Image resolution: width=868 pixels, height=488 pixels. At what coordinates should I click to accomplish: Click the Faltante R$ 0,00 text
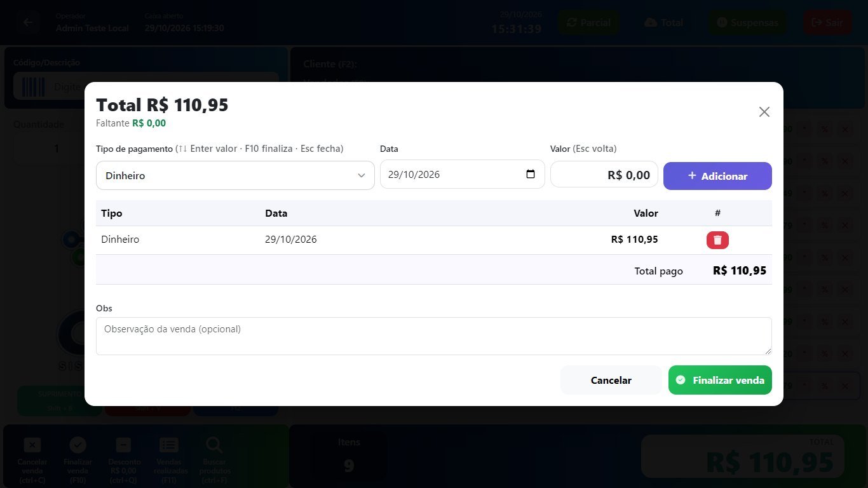[131, 123]
